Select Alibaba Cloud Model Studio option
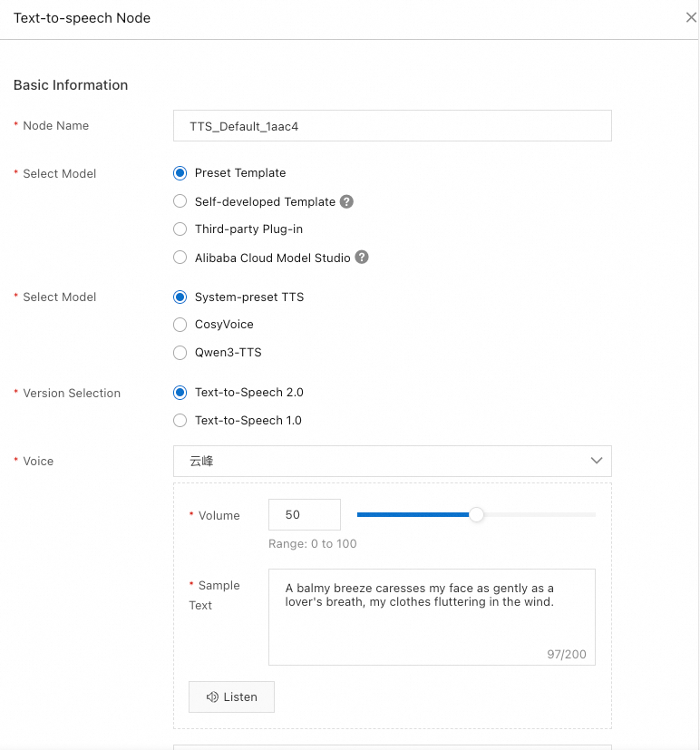The image size is (700, 750). (180, 258)
